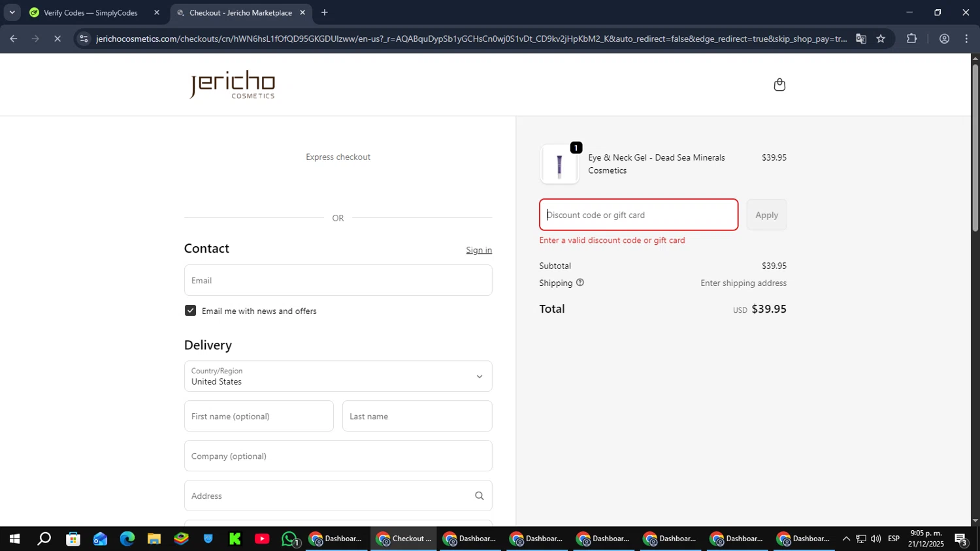The image size is (980, 551).
Task: Click the Eye & Neck Gel product thumbnail
Action: tap(559, 165)
